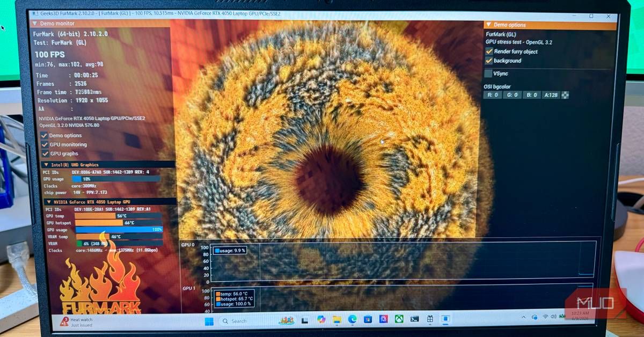Click the NVIDIA GPU usage 100% bar
Image resolution: width=644 pixels, height=337 pixels.
click(118, 229)
